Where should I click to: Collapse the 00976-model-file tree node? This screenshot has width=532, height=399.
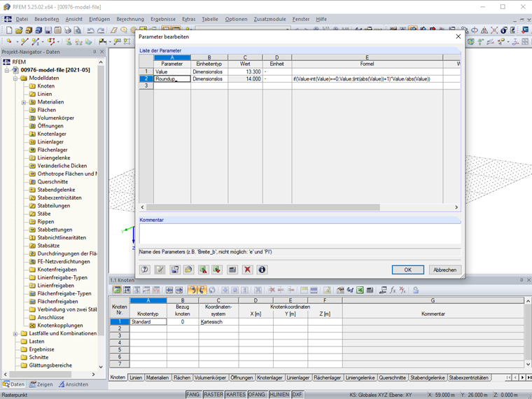click(x=7, y=70)
